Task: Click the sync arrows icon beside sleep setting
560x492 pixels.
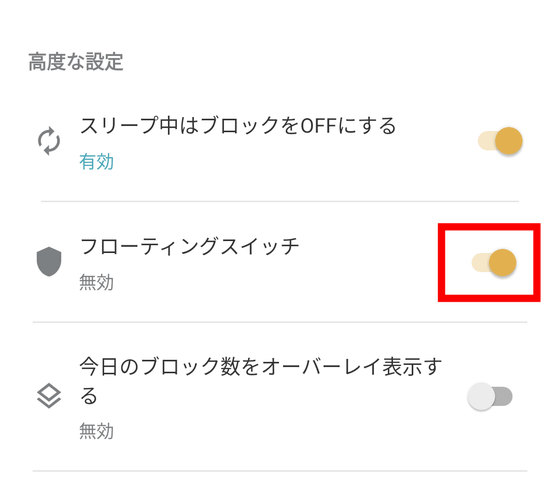Action: point(49,141)
